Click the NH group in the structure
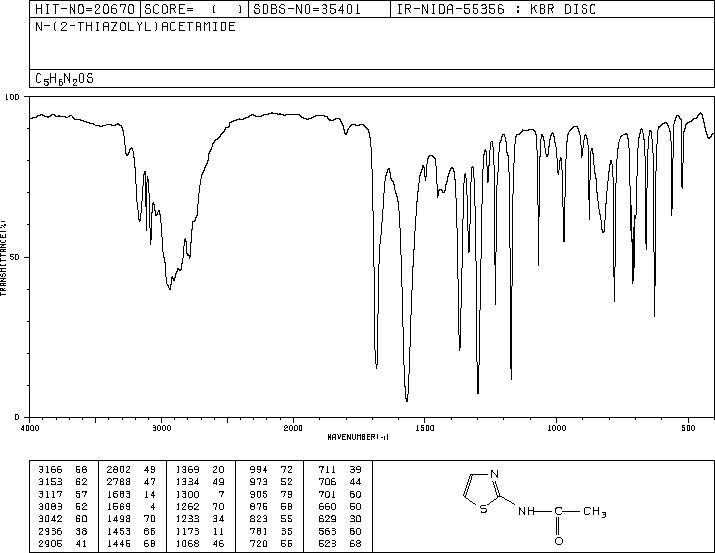 (526, 512)
